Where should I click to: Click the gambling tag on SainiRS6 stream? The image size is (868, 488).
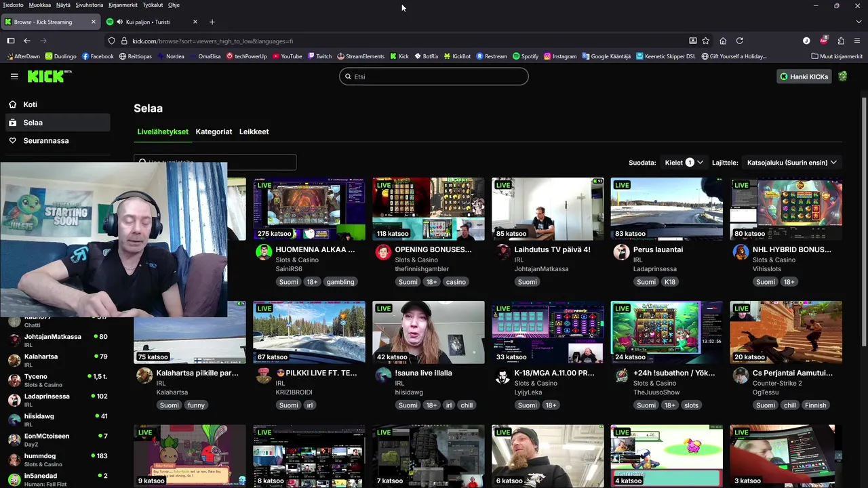click(340, 282)
